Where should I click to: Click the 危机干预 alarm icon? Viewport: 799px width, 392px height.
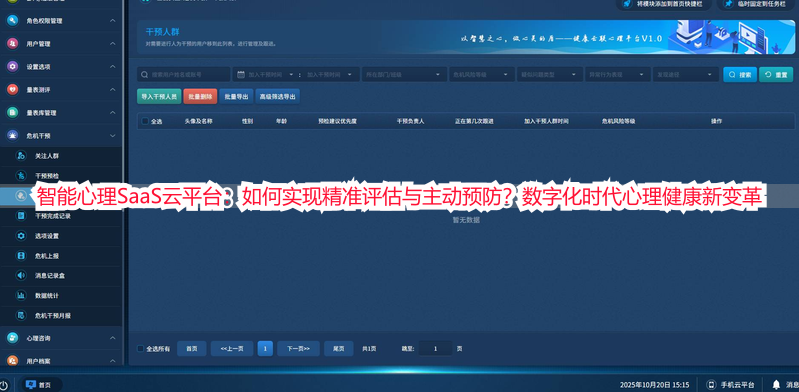click(x=12, y=136)
